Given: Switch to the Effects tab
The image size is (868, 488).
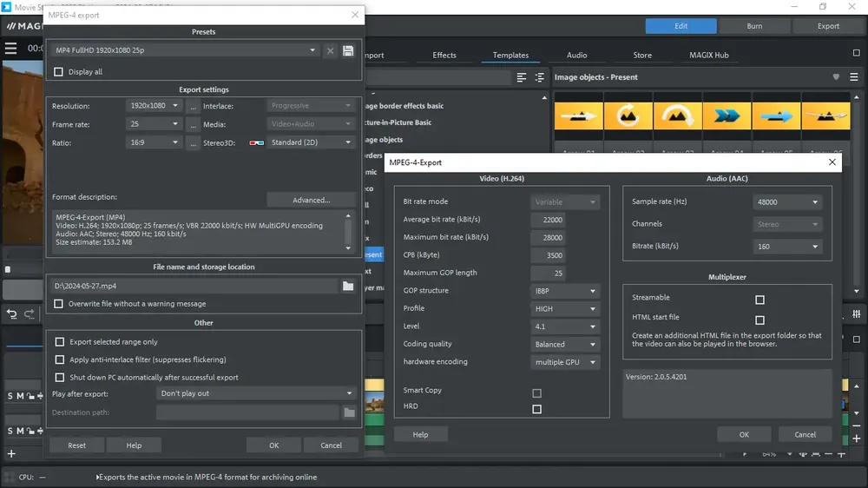Looking at the screenshot, I should pyautogui.click(x=444, y=56).
